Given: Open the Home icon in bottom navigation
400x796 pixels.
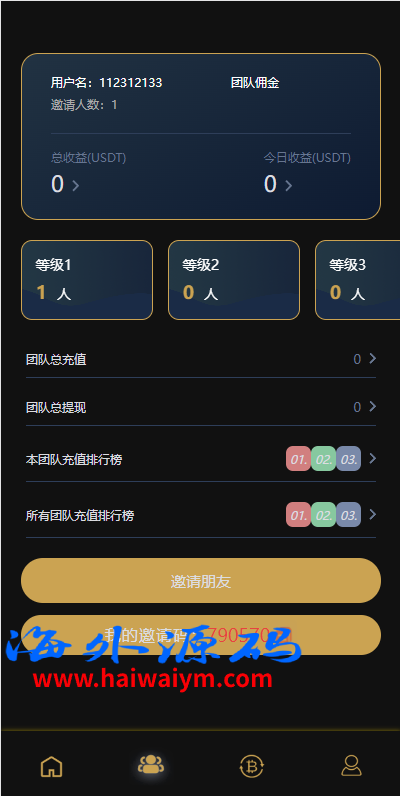Looking at the screenshot, I should pyautogui.click(x=51, y=766).
